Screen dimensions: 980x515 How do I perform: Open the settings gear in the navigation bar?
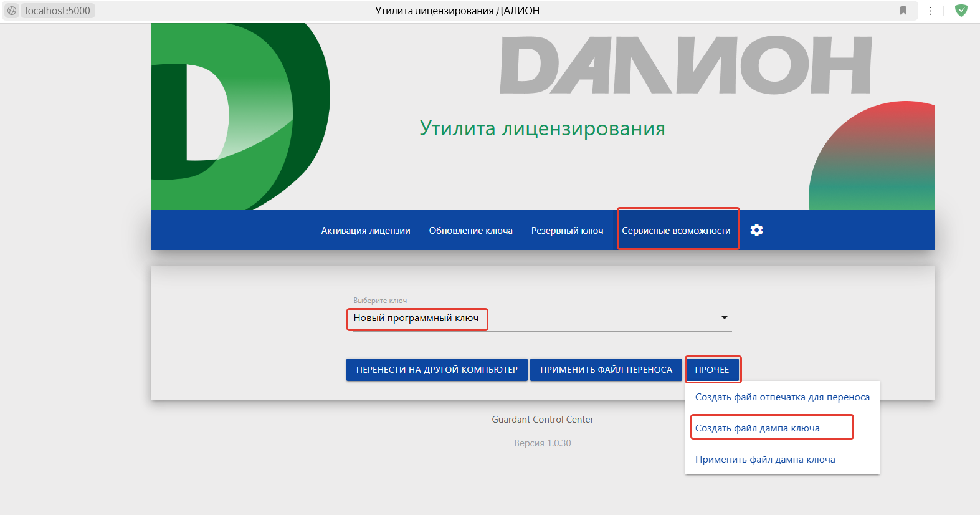tap(756, 230)
